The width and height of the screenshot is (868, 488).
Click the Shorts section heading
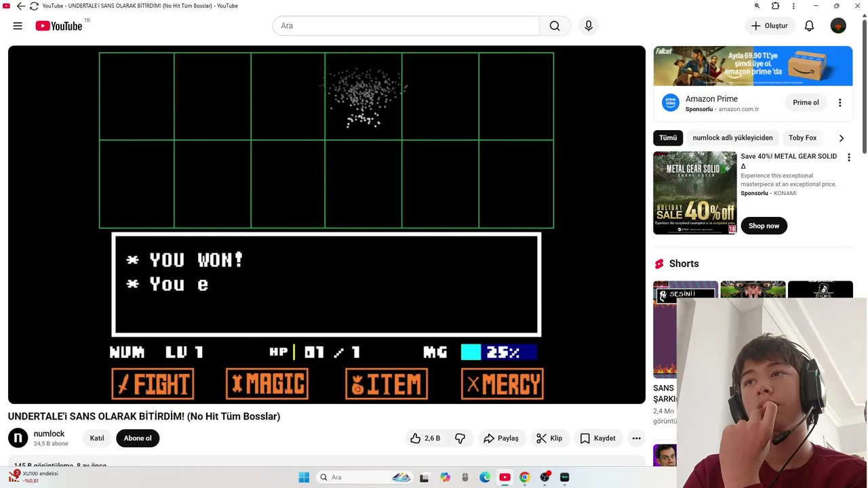coord(684,264)
